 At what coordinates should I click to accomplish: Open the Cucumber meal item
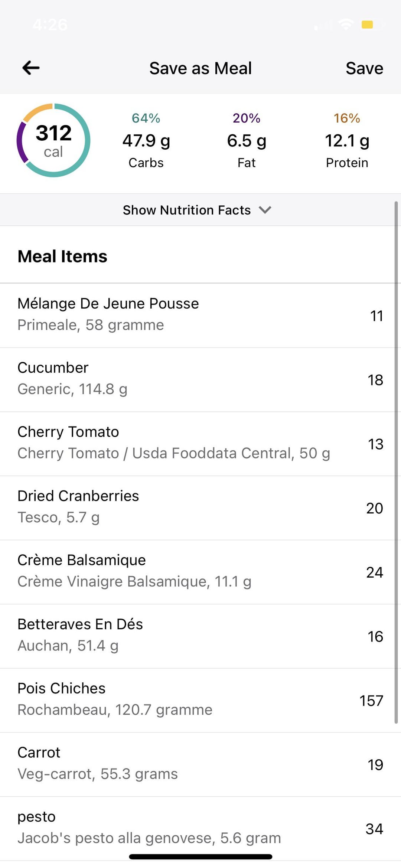pyautogui.click(x=200, y=379)
